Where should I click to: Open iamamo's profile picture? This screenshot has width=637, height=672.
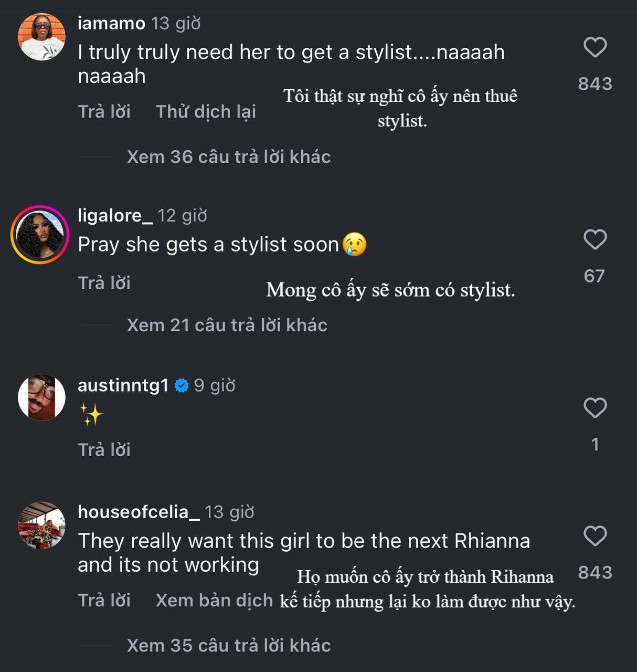click(41, 37)
